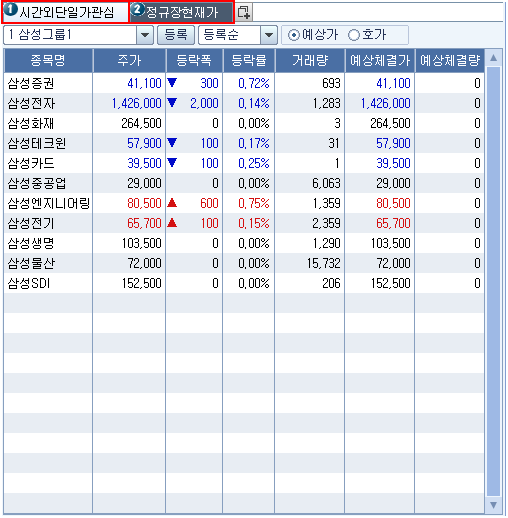Click the 삼성증권 down arrow indicator

tap(172, 82)
